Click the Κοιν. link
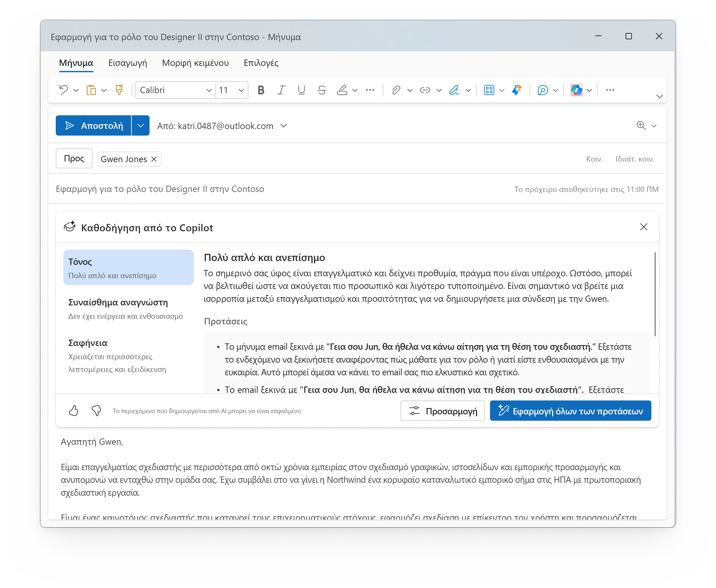 (594, 159)
